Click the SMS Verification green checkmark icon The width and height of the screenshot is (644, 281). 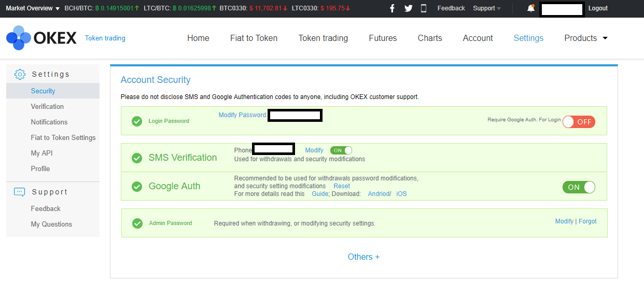click(x=137, y=158)
